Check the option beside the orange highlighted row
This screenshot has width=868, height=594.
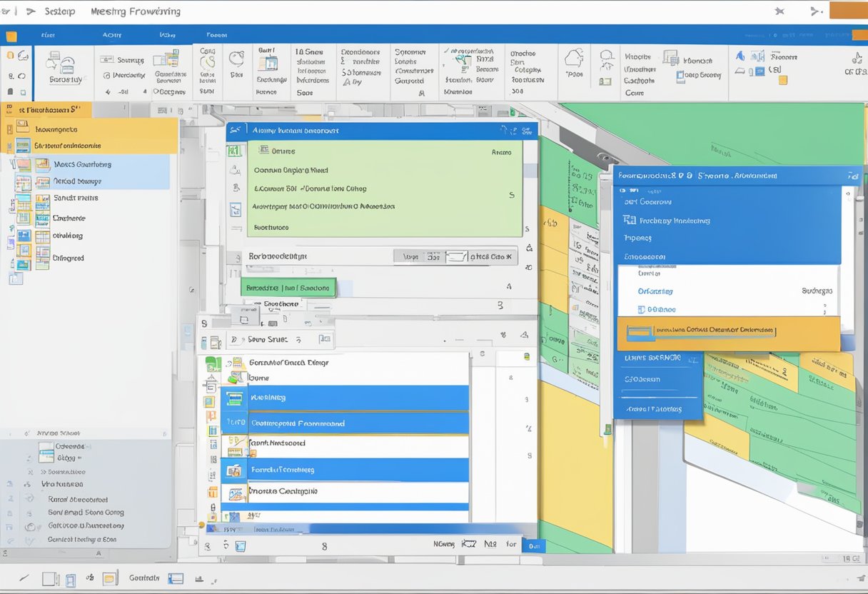[x=641, y=331]
